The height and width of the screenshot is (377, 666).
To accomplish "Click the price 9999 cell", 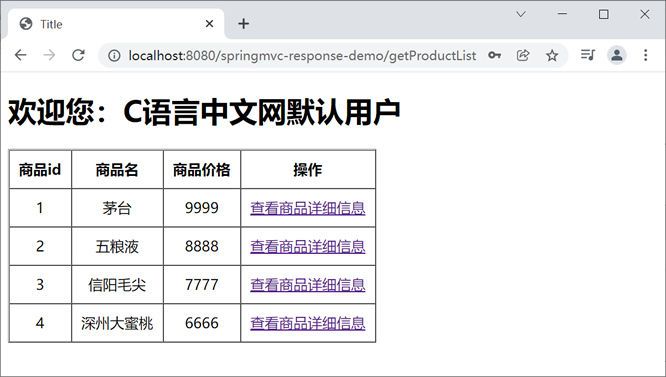I will (x=202, y=208).
